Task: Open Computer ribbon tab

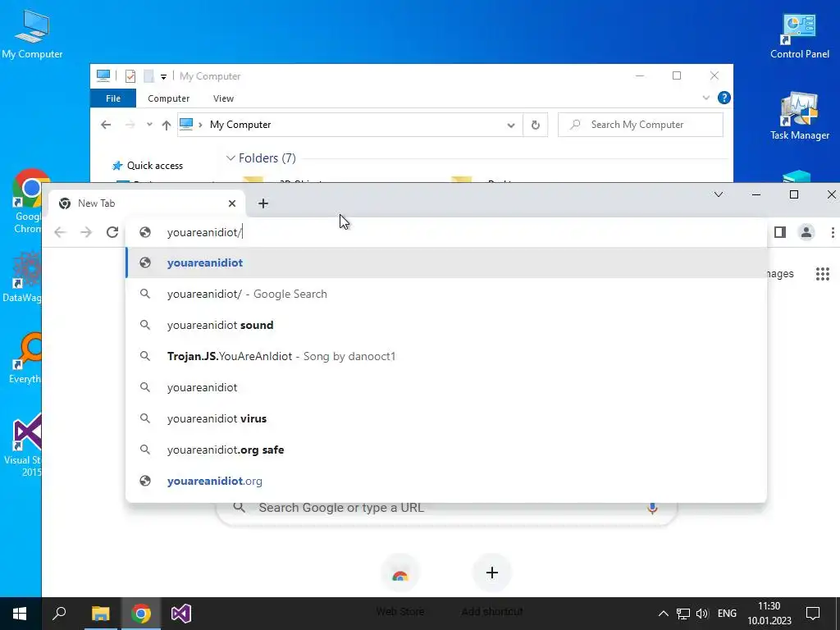Action: click(169, 98)
